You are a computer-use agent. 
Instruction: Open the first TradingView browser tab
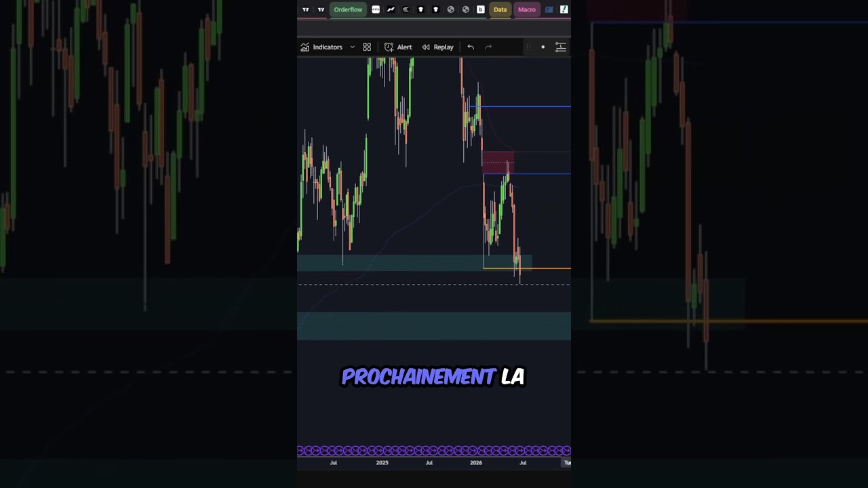pos(306,9)
